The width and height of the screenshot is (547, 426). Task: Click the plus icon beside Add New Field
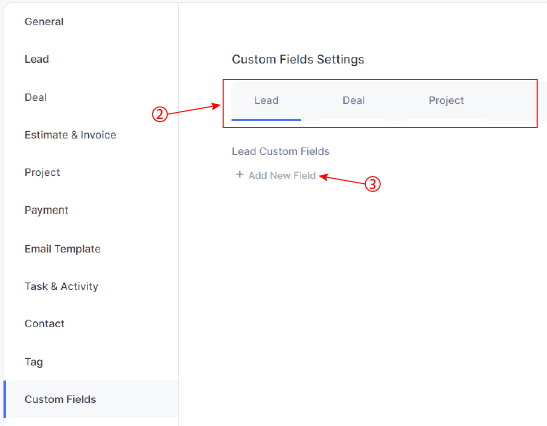pos(239,174)
